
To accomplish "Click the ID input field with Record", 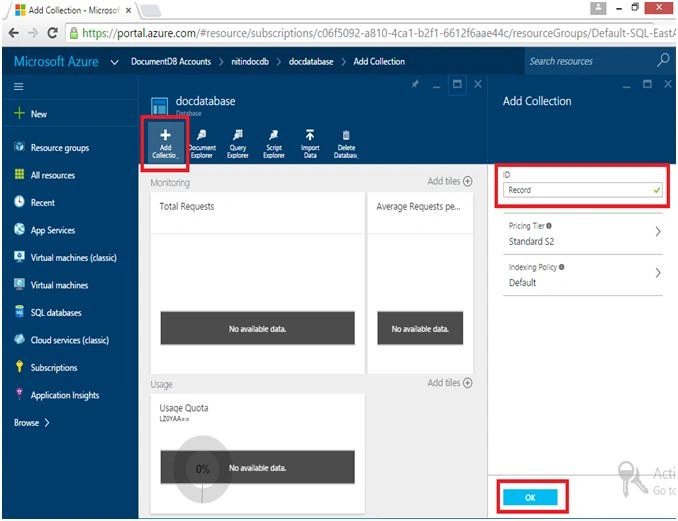I will (x=582, y=190).
